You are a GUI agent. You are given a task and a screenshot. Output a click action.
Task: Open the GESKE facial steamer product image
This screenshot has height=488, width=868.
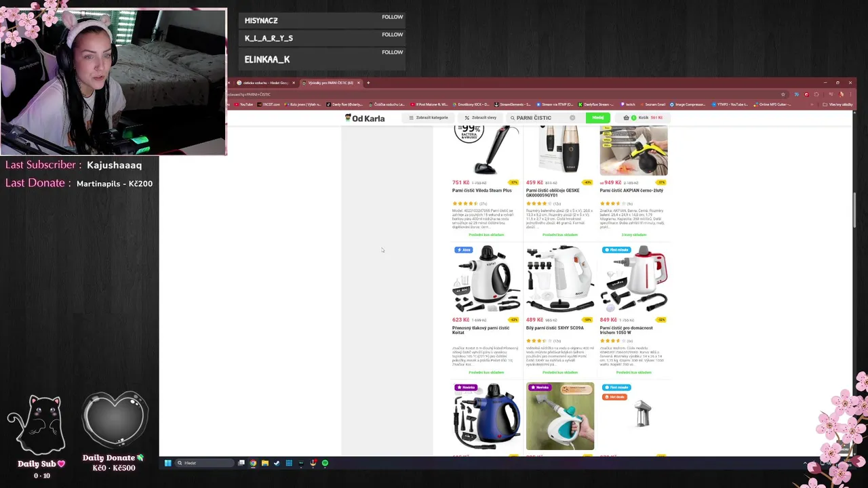(x=560, y=150)
